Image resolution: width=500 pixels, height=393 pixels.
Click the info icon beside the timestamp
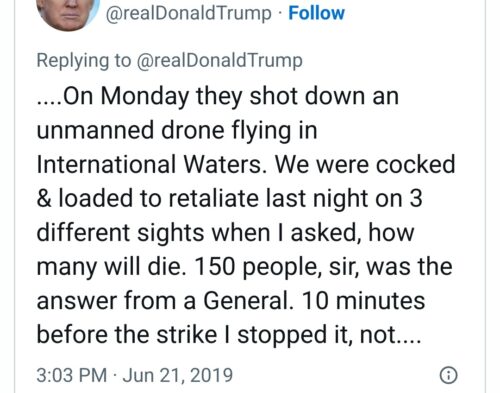point(449,375)
